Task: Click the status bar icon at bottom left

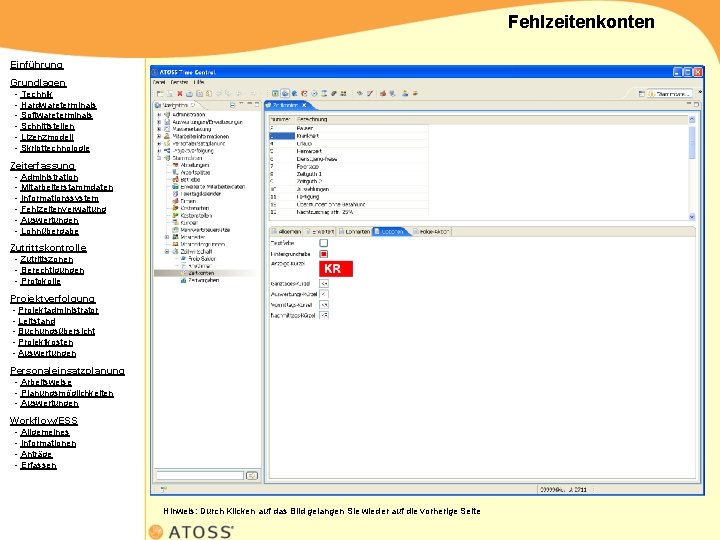Action: 163,489
